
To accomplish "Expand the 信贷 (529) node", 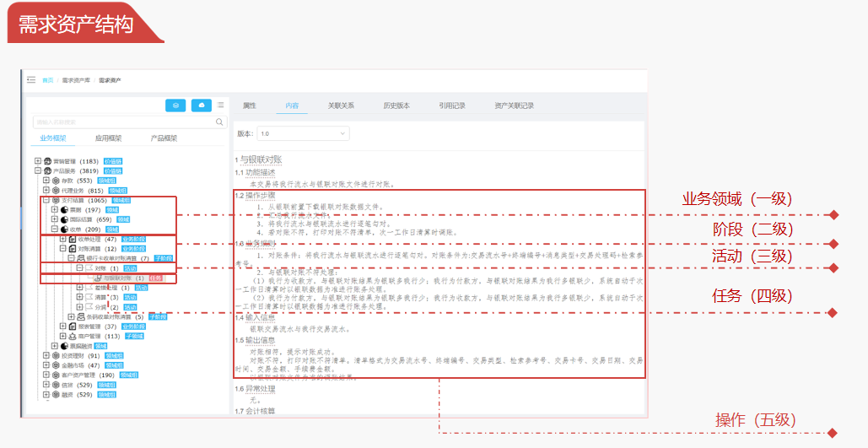I will (46, 385).
